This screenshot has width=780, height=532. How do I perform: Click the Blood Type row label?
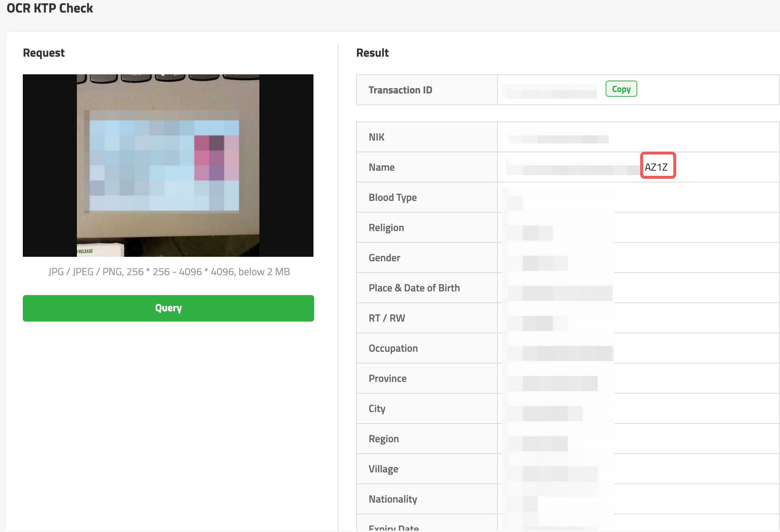tap(393, 198)
